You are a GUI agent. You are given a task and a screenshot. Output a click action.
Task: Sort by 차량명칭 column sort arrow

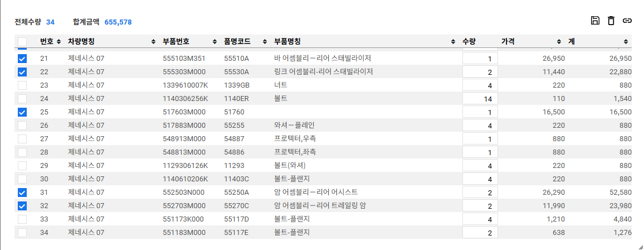pyautogui.click(x=153, y=42)
